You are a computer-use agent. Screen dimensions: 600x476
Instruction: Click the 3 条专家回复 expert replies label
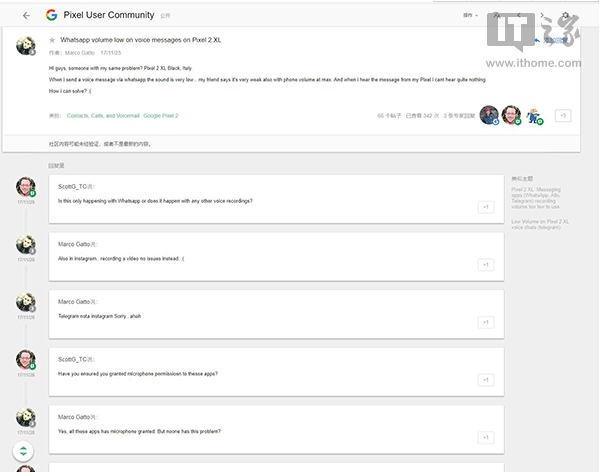[459, 116]
